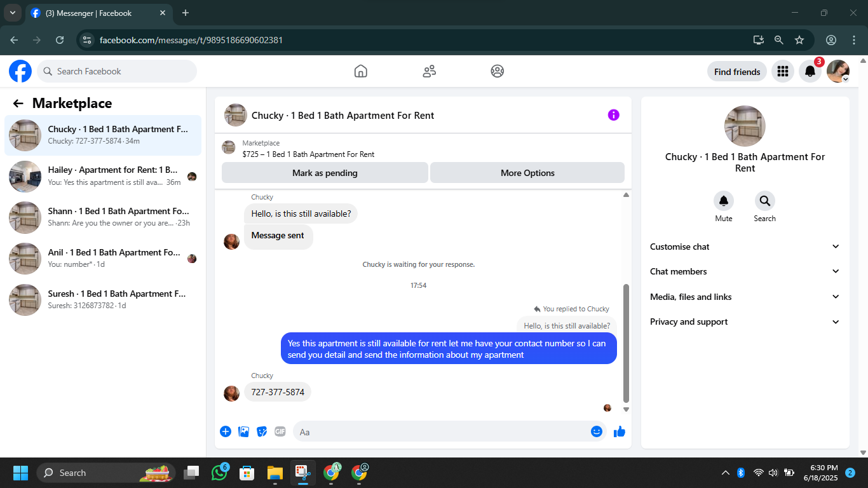
Task: Open the Groups icon in top navigation
Action: point(498,71)
